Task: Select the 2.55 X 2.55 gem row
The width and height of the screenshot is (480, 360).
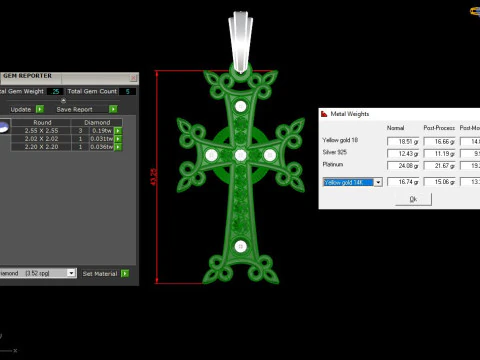Action: [67, 131]
